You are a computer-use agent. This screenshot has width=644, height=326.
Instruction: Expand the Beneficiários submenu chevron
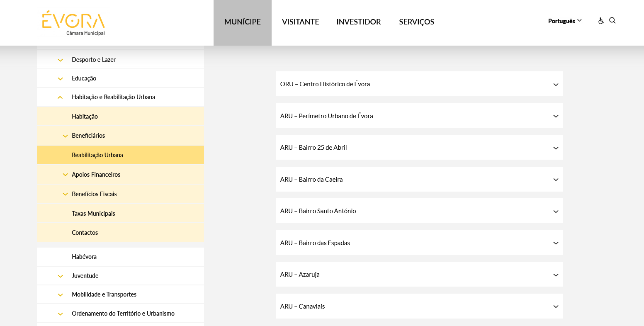click(x=65, y=136)
